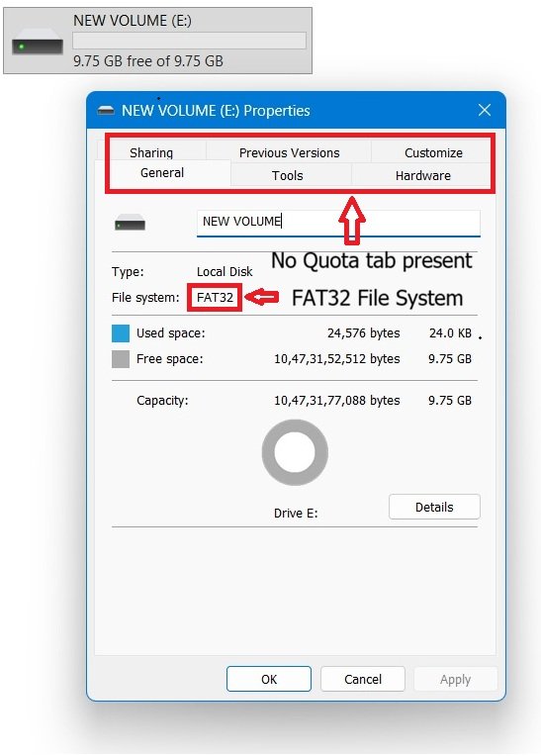Open the Sharing tab
The width and height of the screenshot is (541, 756).
pos(151,152)
